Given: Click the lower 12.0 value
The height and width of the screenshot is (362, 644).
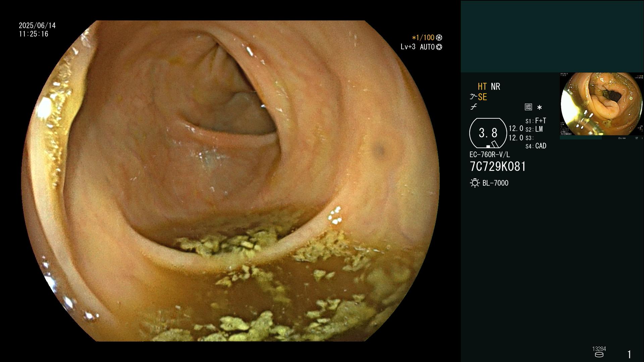Looking at the screenshot, I should [516, 138].
